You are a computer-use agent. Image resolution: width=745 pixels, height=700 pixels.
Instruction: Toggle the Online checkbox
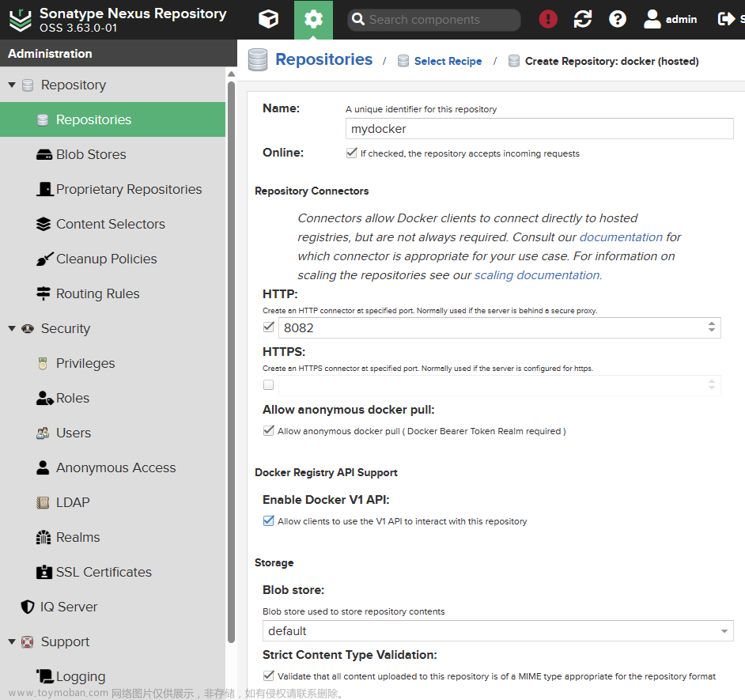[352, 153]
